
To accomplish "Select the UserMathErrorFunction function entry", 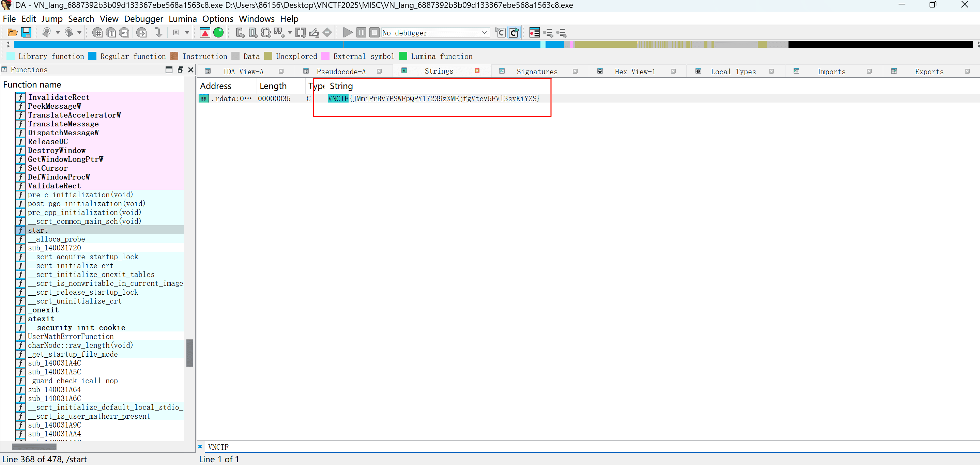I will [x=71, y=337].
